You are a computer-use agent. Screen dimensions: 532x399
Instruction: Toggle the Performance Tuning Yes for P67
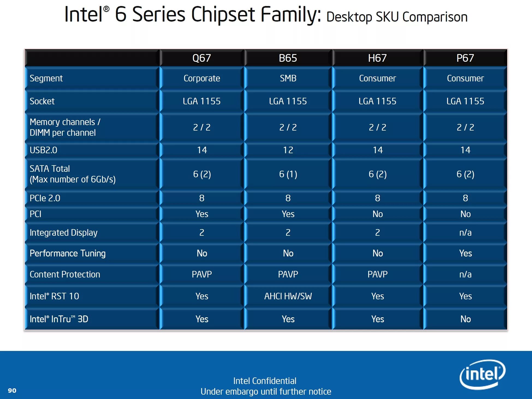click(467, 251)
